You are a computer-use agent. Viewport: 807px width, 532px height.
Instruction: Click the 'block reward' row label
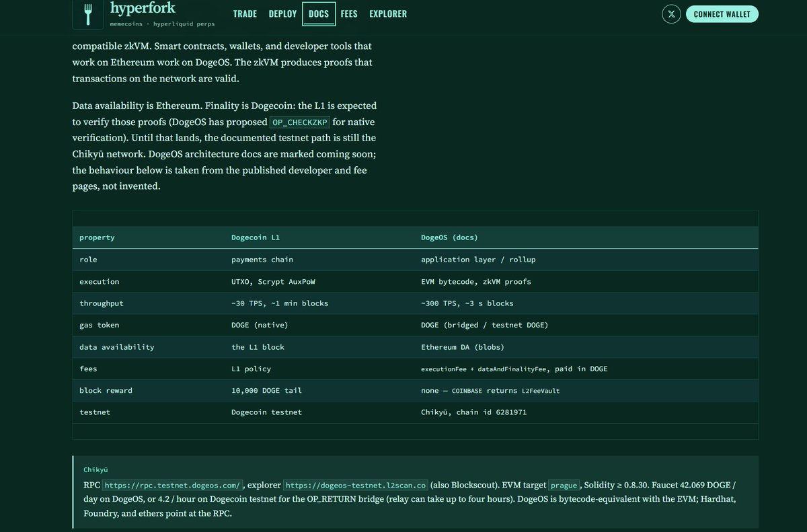point(106,390)
